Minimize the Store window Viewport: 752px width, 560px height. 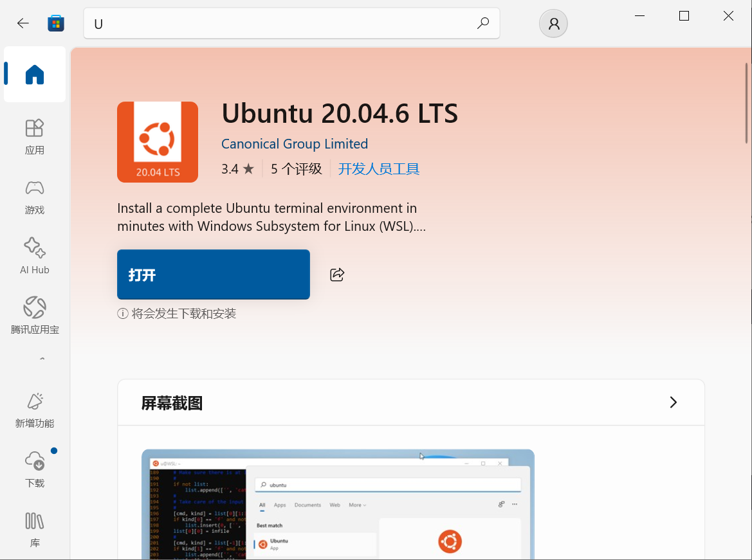(639, 16)
